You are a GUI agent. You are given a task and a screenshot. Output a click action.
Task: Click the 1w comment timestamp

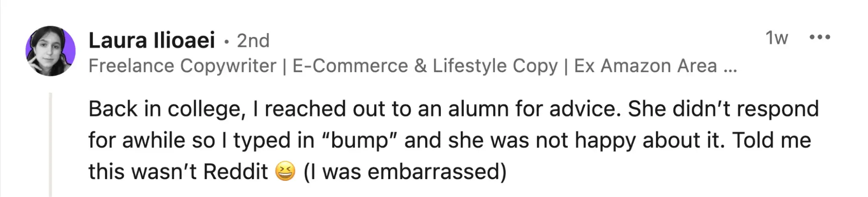pos(776,38)
